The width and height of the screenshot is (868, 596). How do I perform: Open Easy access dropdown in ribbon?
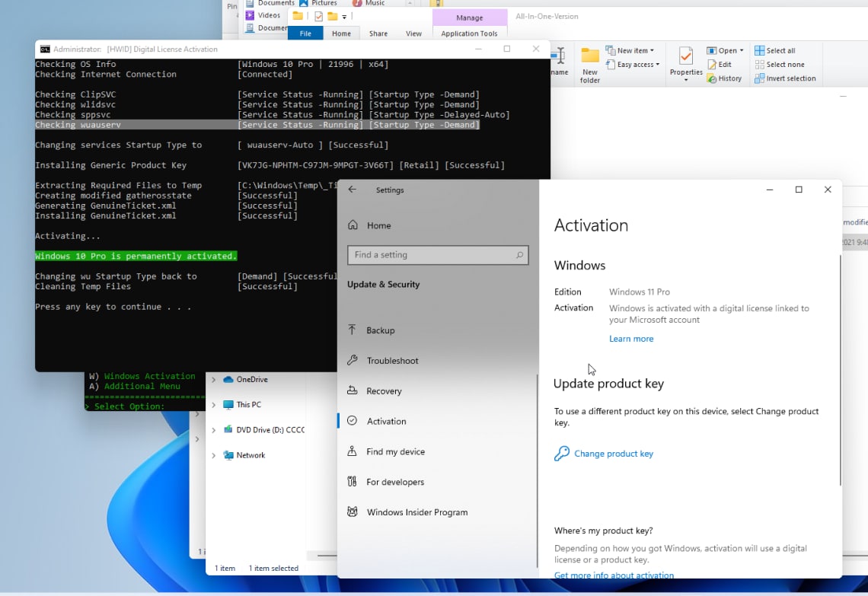coord(633,64)
